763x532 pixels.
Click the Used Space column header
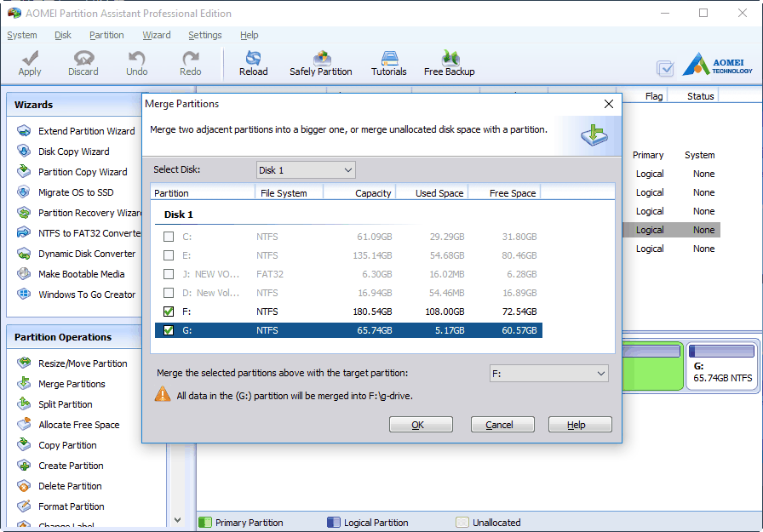tap(433, 193)
